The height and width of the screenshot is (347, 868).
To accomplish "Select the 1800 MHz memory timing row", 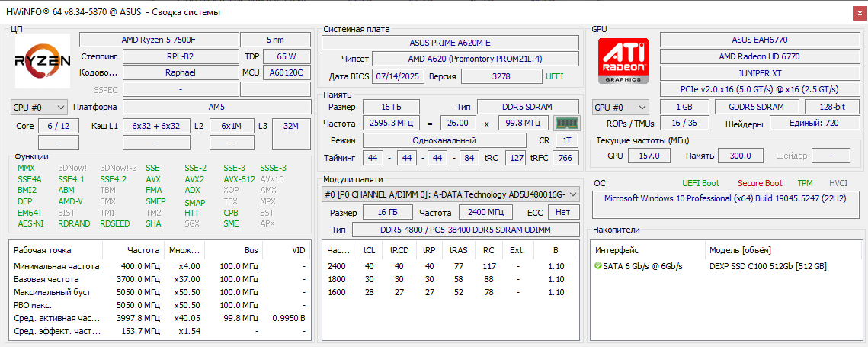I will tap(450, 279).
